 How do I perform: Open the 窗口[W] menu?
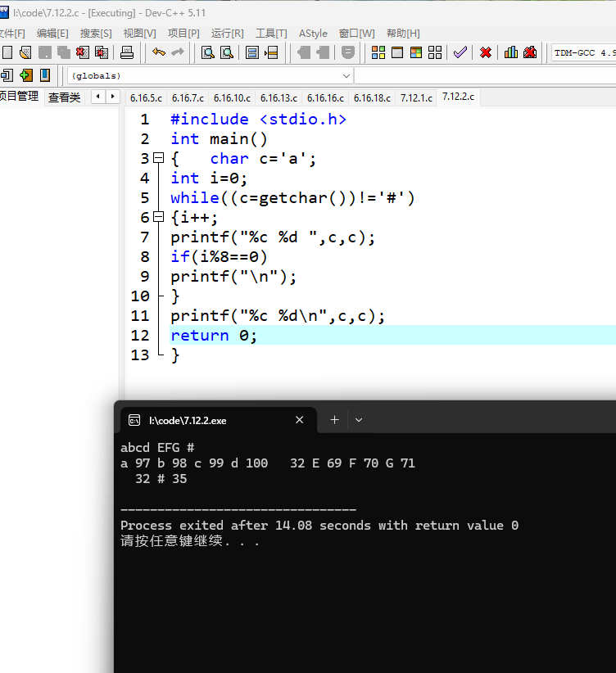click(356, 34)
